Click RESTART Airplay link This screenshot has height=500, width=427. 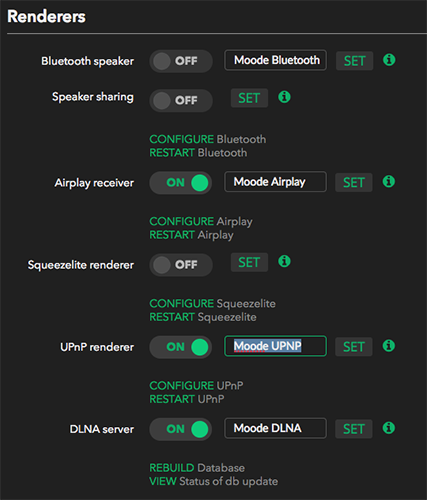191,235
